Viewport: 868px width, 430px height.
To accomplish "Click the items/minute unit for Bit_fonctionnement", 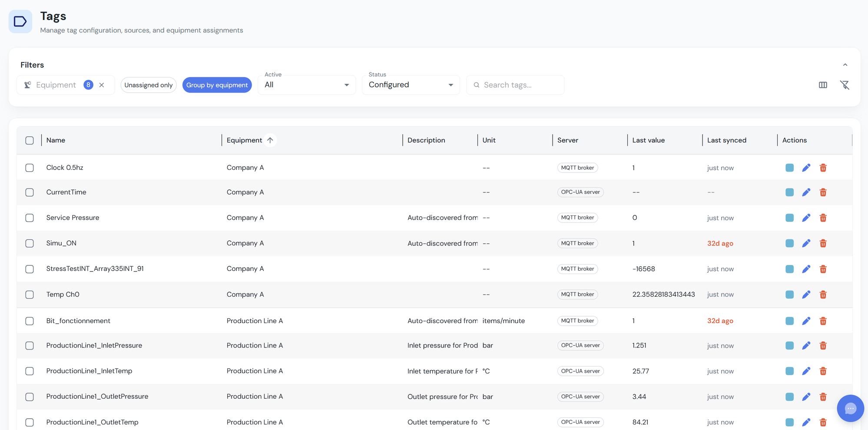I will click(x=504, y=321).
